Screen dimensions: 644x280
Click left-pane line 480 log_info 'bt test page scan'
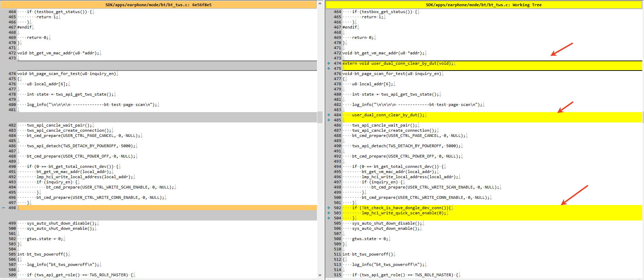(x=92, y=105)
